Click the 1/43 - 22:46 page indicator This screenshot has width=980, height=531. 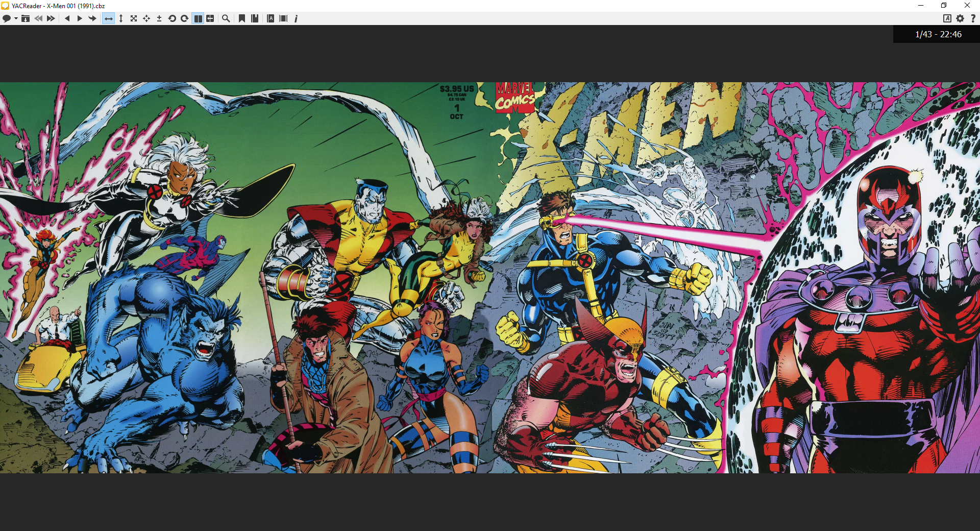[938, 34]
